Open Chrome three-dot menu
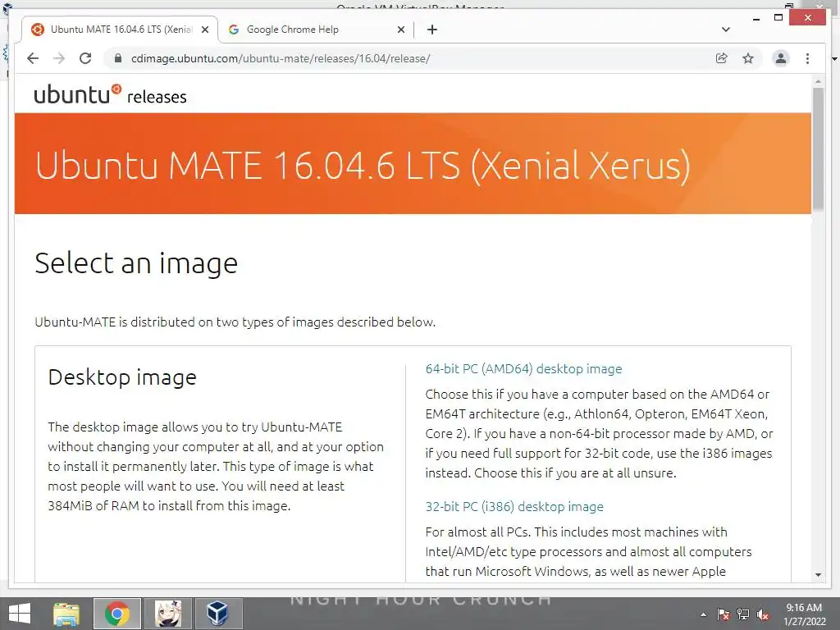 [x=807, y=58]
